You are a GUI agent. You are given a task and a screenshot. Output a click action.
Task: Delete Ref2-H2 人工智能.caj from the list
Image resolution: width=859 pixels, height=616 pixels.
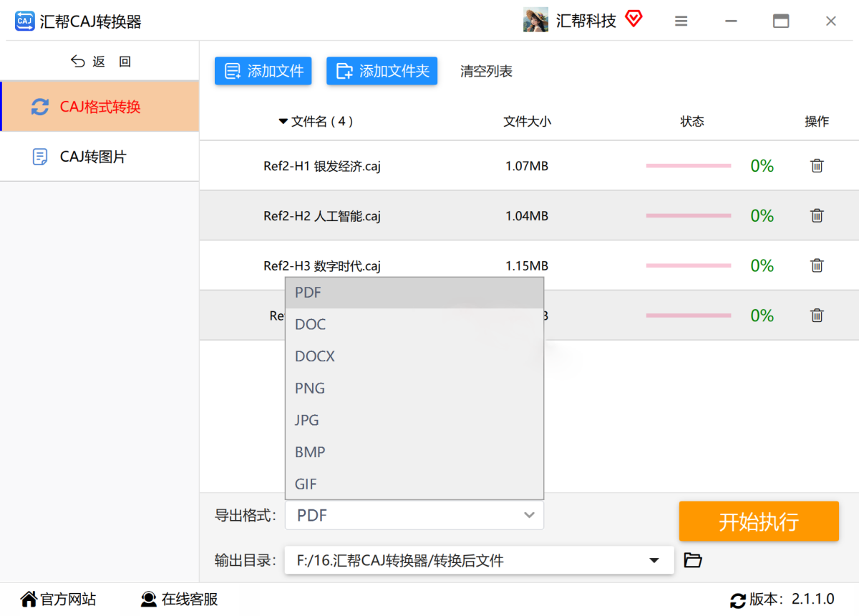click(817, 215)
